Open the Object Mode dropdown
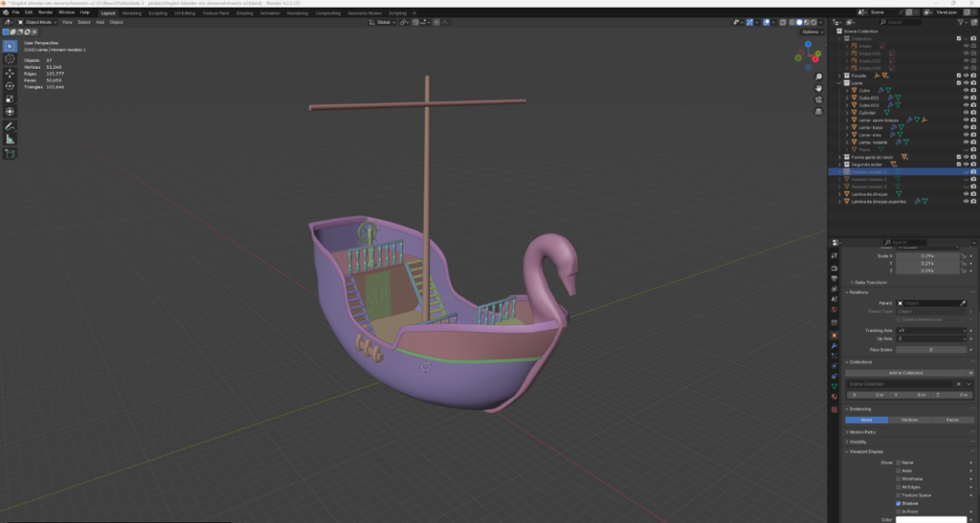980x523 pixels. (x=36, y=21)
